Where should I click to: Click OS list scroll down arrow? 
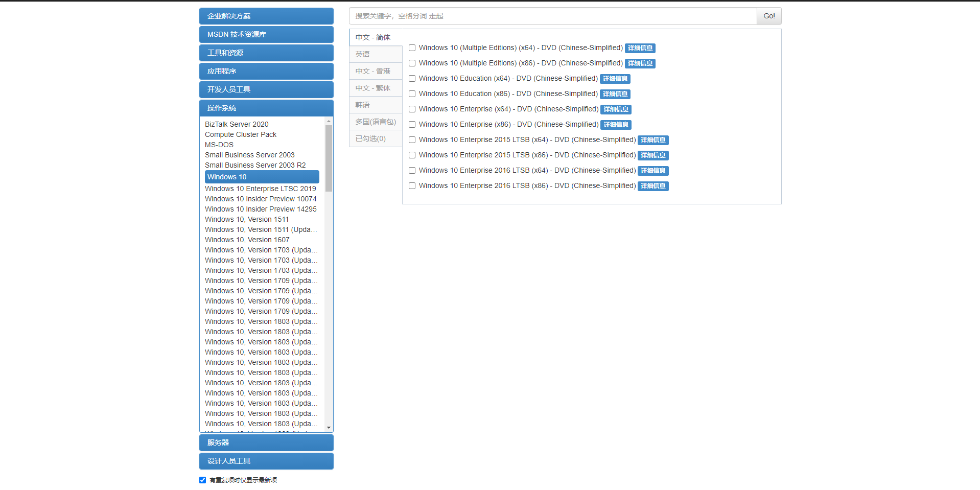coord(329,428)
